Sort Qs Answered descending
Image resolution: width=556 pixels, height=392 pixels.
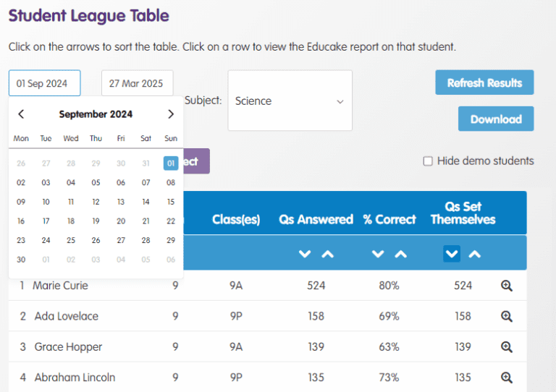pyautogui.click(x=305, y=254)
